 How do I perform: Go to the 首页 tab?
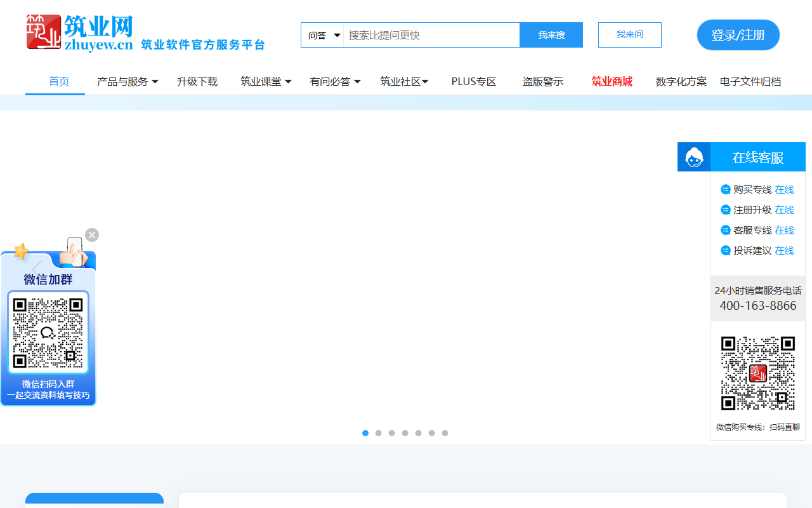click(59, 81)
